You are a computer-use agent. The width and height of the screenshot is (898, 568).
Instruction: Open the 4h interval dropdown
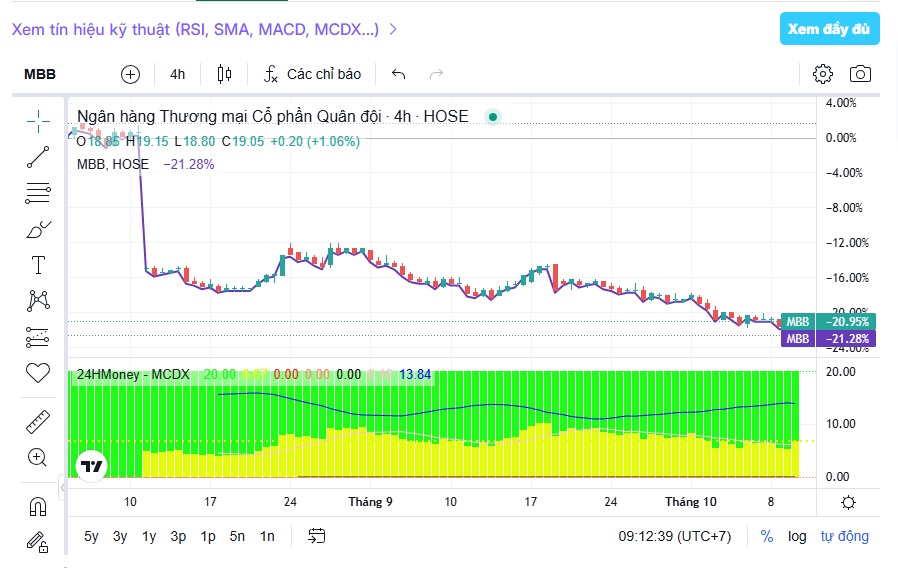click(178, 74)
